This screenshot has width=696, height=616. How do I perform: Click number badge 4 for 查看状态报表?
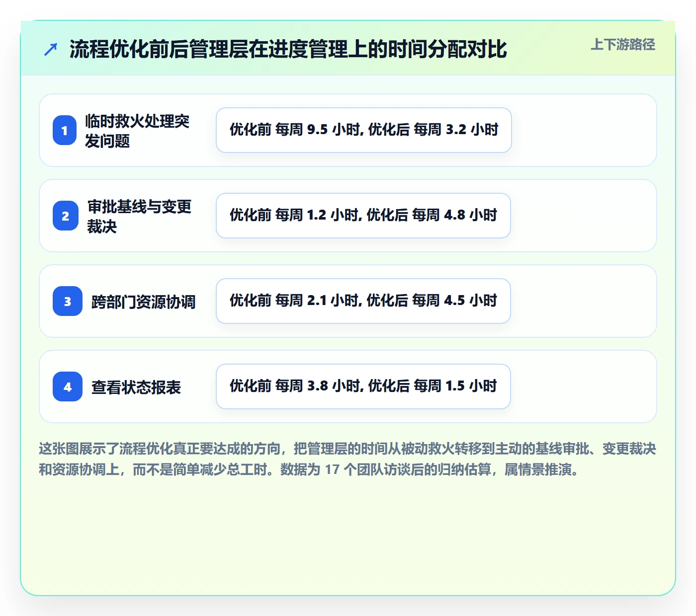click(68, 386)
